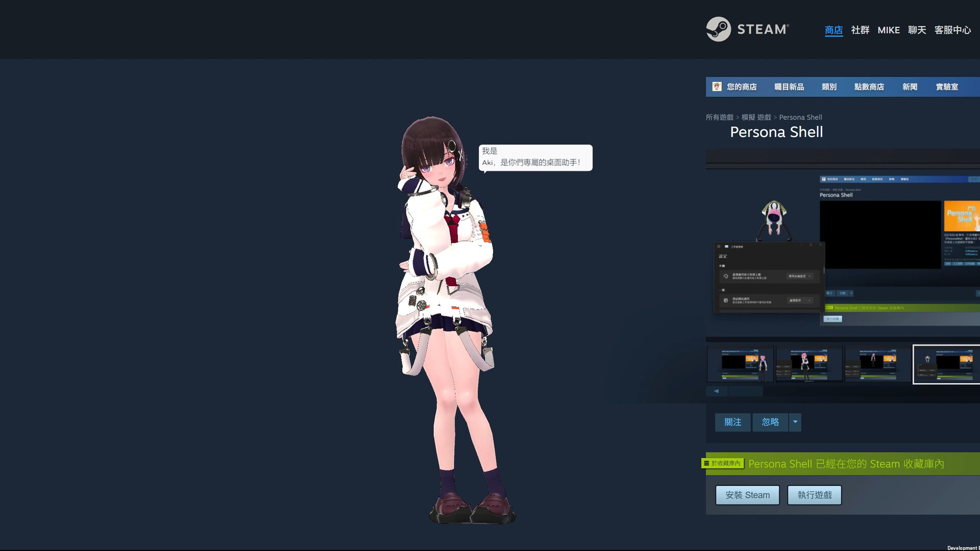Follow the 模擬 遊戲 breadcrumb link

click(x=756, y=117)
